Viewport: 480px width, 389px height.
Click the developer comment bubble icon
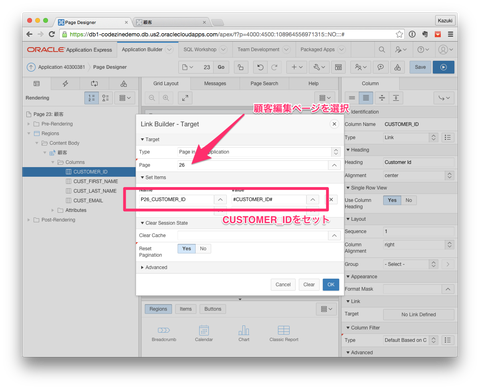pos(380,67)
